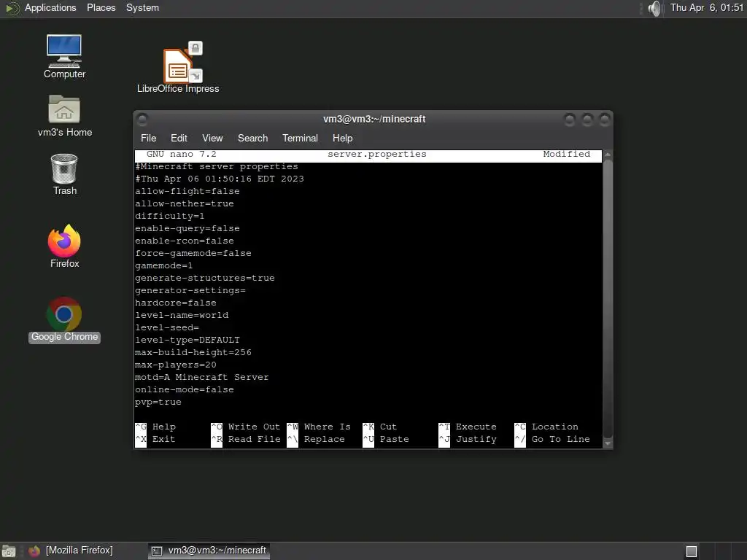The width and height of the screenshot is (747, 560).
Task: Open the terminal Search menu
Action: tap(252, 138)
